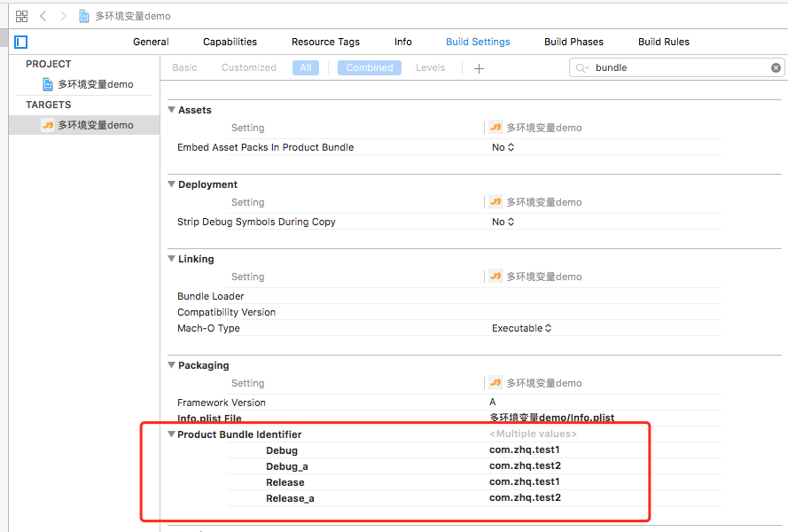Image resolution: width=788 pixels, height=532 pixels.
Task: Click the search field containing bundle
Action: pyautogui.click(x=677, y=68)
